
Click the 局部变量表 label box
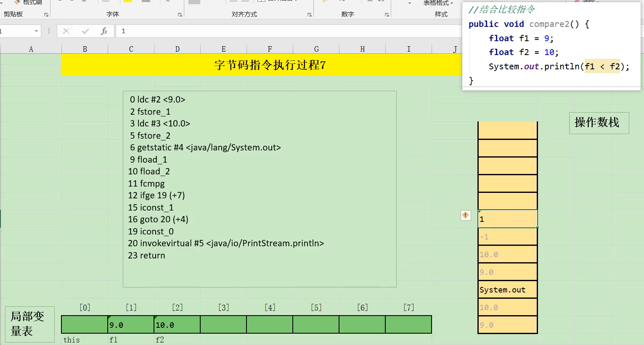tap(30, 324)
